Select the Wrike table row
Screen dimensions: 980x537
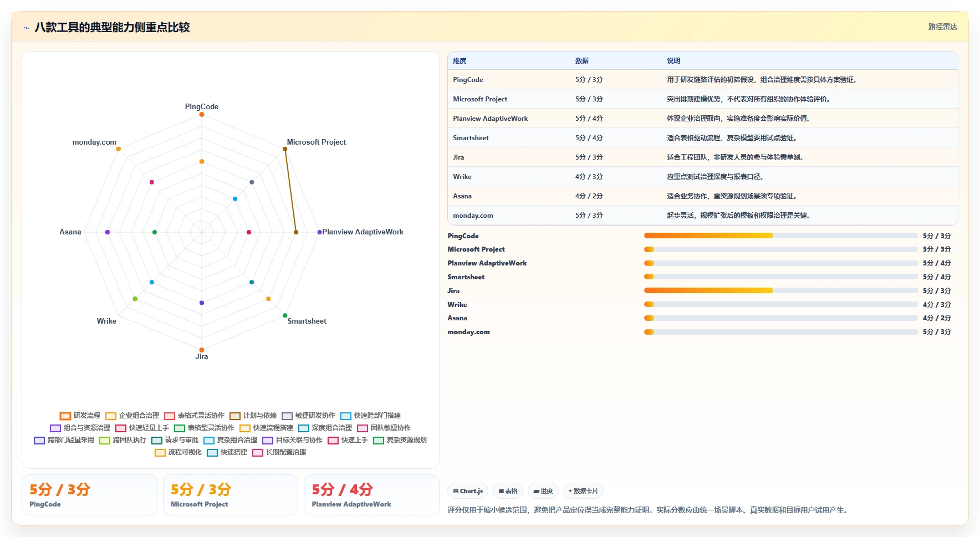pos(702,177)
